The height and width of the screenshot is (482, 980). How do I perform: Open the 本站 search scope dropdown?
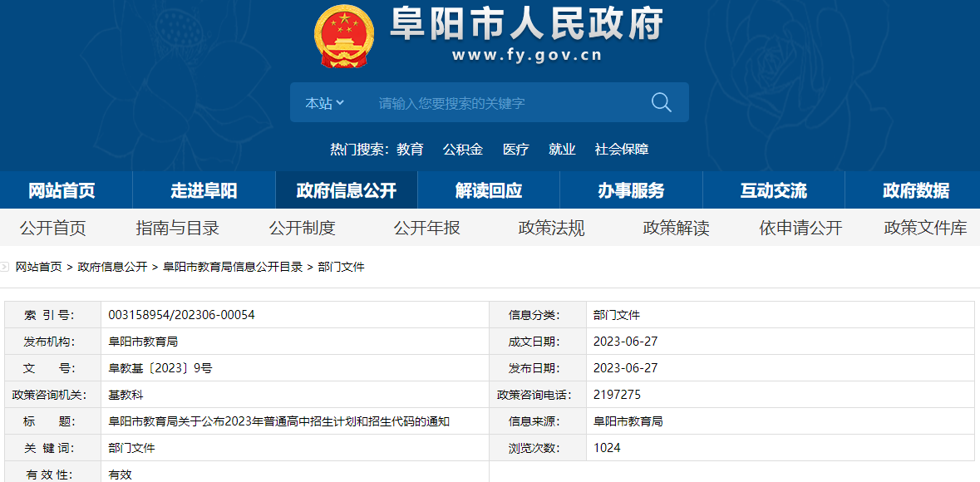(324, 103)
